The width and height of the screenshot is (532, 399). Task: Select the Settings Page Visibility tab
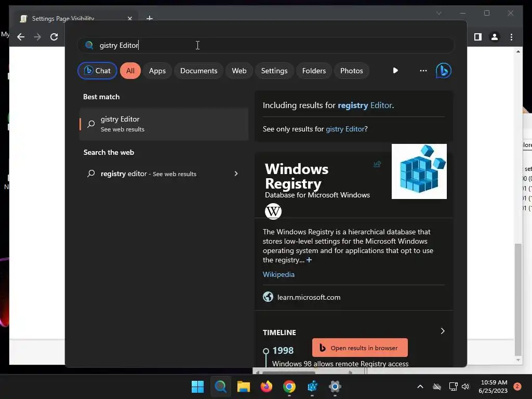click(76, 18)
